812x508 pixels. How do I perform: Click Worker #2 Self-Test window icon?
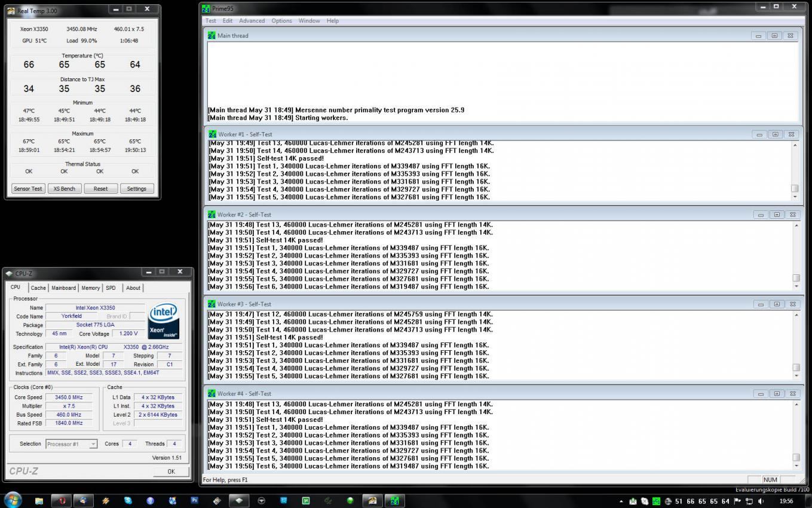click(x=212, y=215)
